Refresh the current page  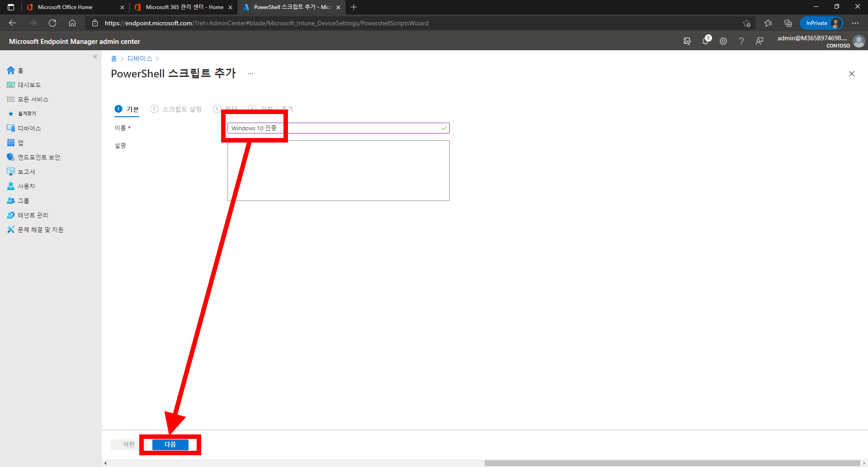point(52,23)
